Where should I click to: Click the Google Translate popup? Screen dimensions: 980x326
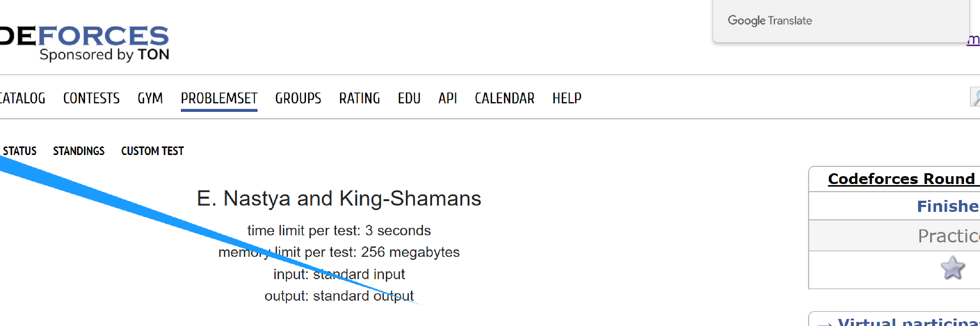point(841,20)
